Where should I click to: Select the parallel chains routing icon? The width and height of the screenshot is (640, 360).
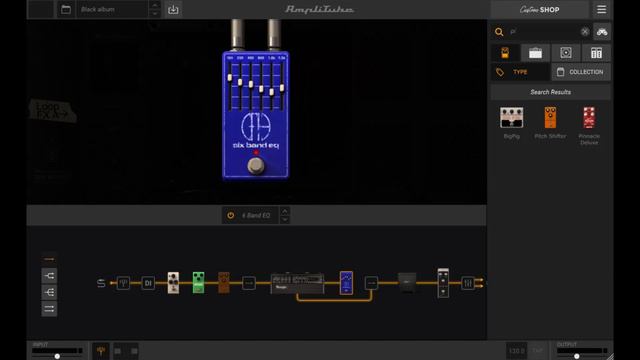pyautogui.click(x=49, y=309)
